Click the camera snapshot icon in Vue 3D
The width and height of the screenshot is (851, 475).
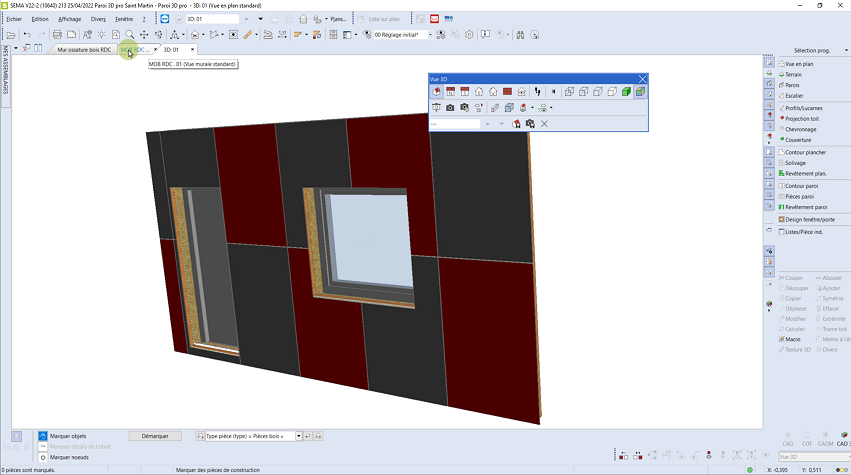pyautogui.click(x=450, y=107)
